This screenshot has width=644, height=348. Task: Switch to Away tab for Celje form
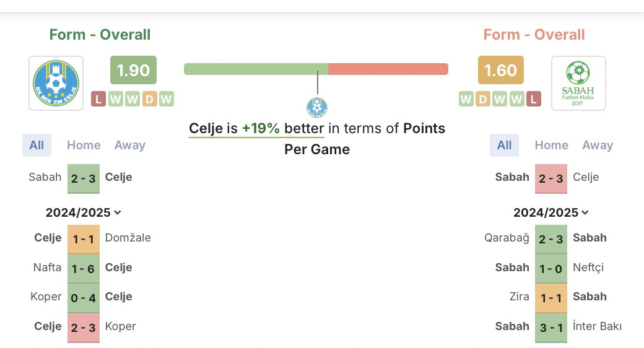[130, 145]
